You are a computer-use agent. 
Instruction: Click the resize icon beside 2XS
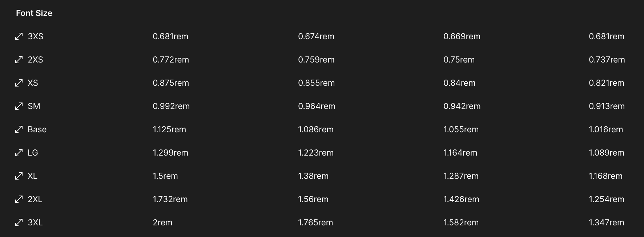click(19, 60)
